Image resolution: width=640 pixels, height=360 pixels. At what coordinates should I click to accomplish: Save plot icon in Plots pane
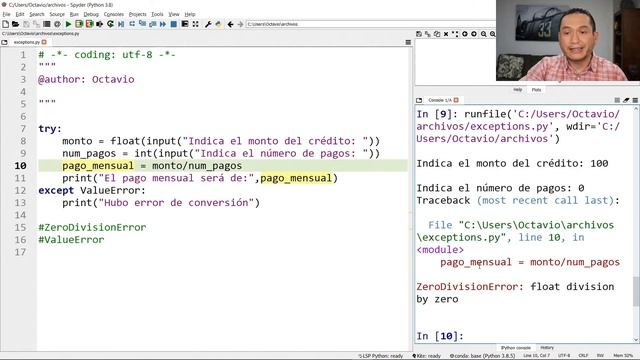(419, 34)
